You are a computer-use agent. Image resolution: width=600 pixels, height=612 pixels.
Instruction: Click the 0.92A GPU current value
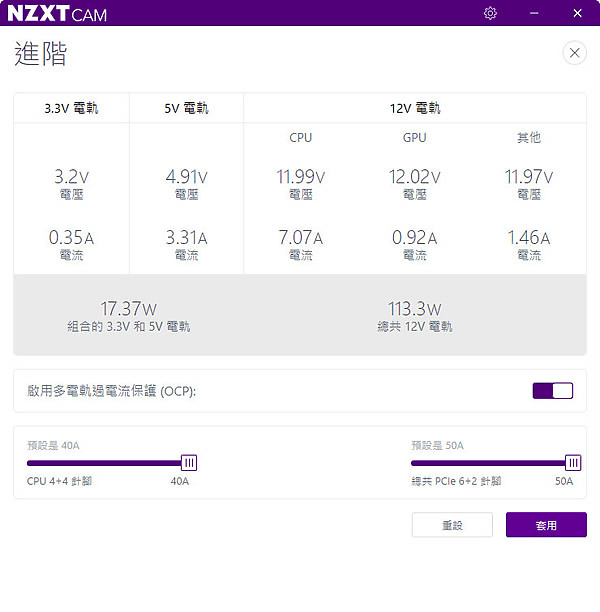click(x=415, y=237)
